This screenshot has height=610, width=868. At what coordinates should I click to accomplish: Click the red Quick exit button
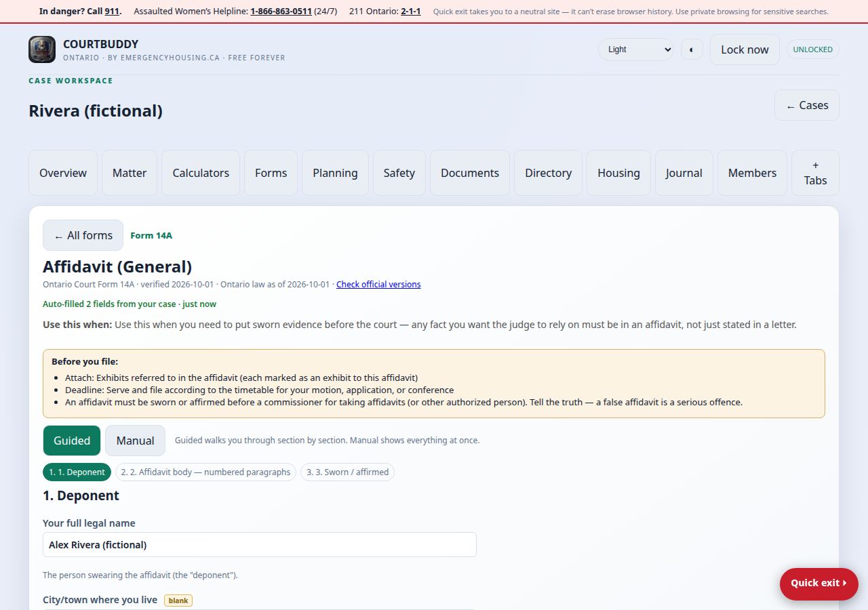(818, 583)
